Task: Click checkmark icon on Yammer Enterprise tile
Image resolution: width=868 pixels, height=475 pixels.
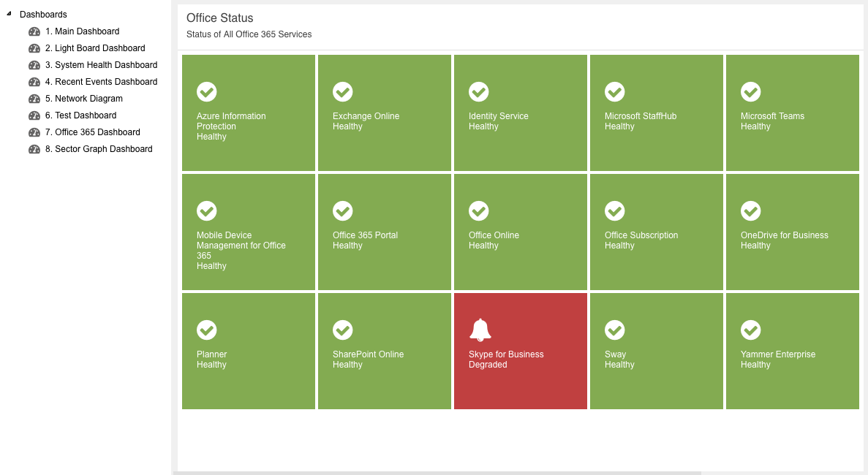Action: pos(751,330)
